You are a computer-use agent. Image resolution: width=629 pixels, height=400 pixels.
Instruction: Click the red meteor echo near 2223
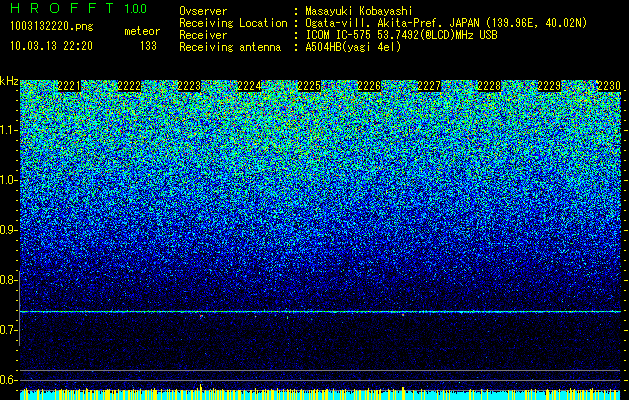pyautogui.click(x=201, y=317)
